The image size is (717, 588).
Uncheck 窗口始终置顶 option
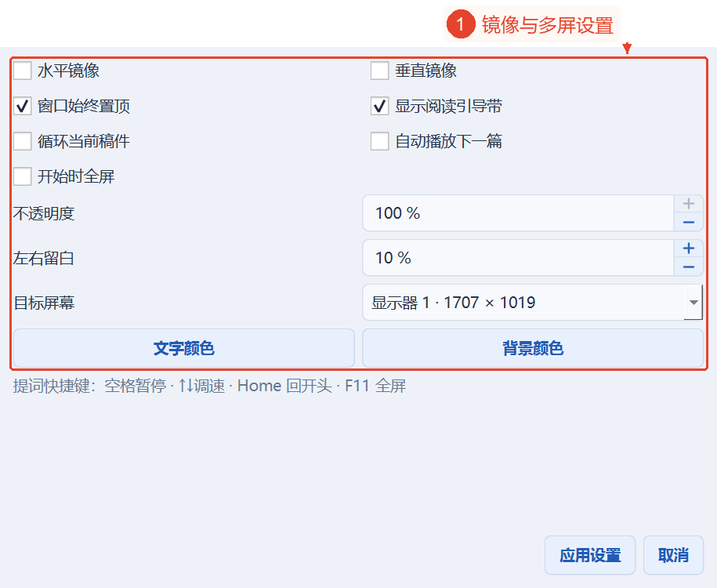click(x=23, y=106)
